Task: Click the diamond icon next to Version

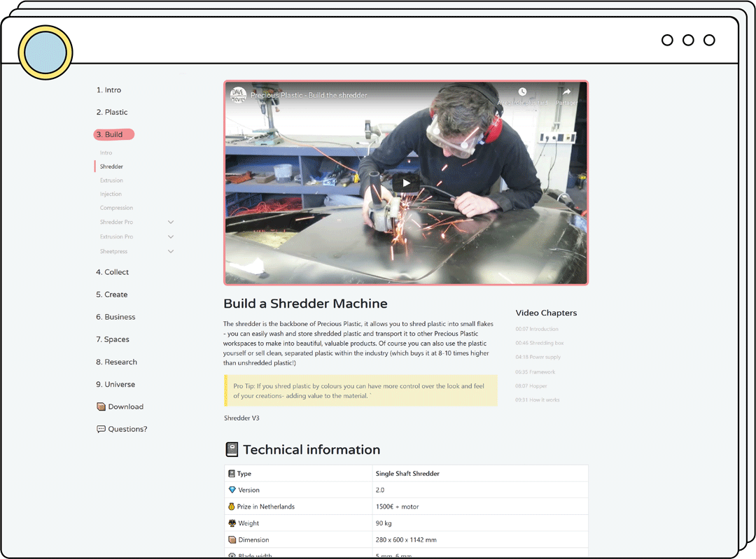Action: (x=232, y=490)
